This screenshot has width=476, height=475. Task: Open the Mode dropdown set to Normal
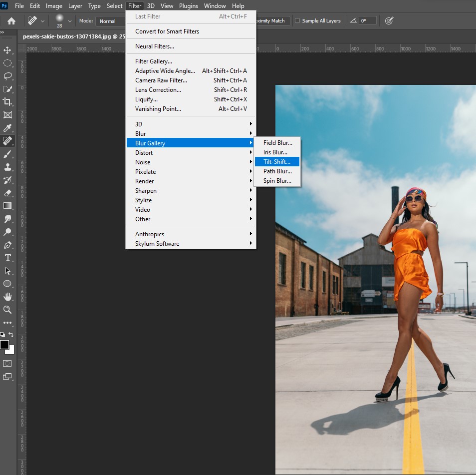110,21
